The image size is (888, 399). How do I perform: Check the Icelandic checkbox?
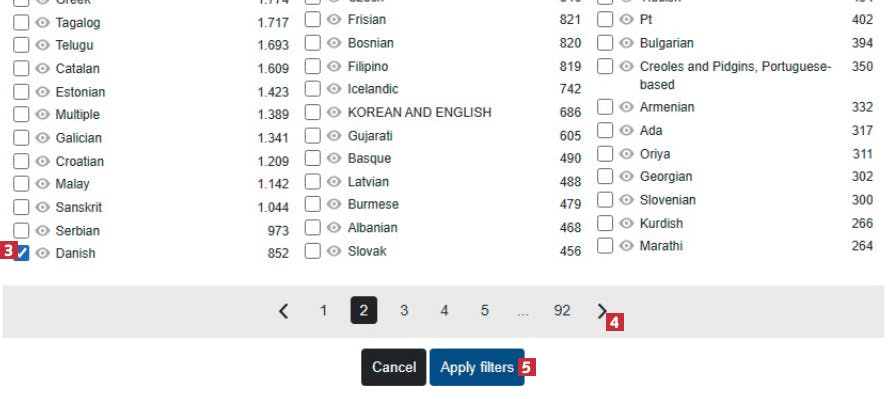(313, 89)
